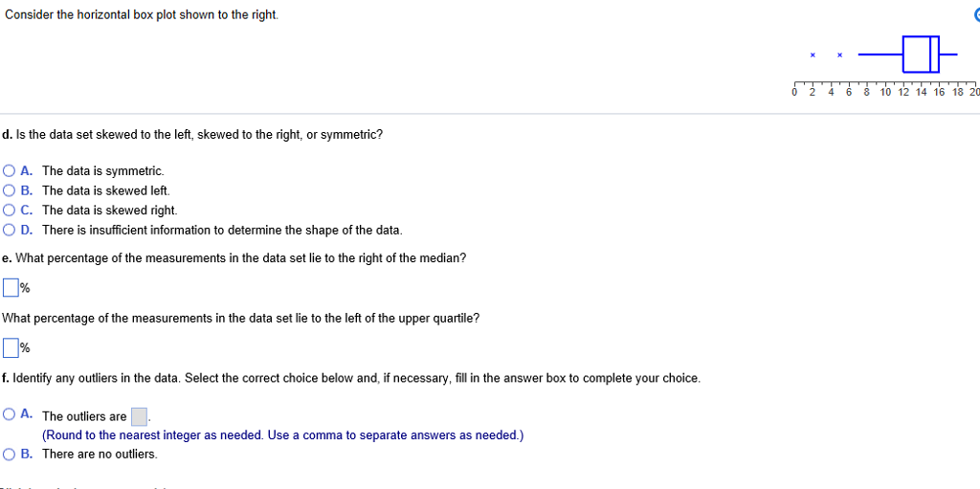
Task: Click the box plot graph image
Action: point(885,62)
